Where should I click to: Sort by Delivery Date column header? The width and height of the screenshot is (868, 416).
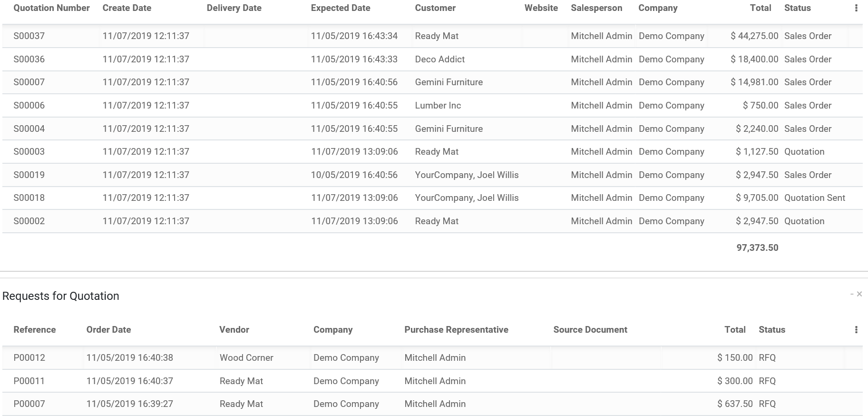click(x=234, y=8)
